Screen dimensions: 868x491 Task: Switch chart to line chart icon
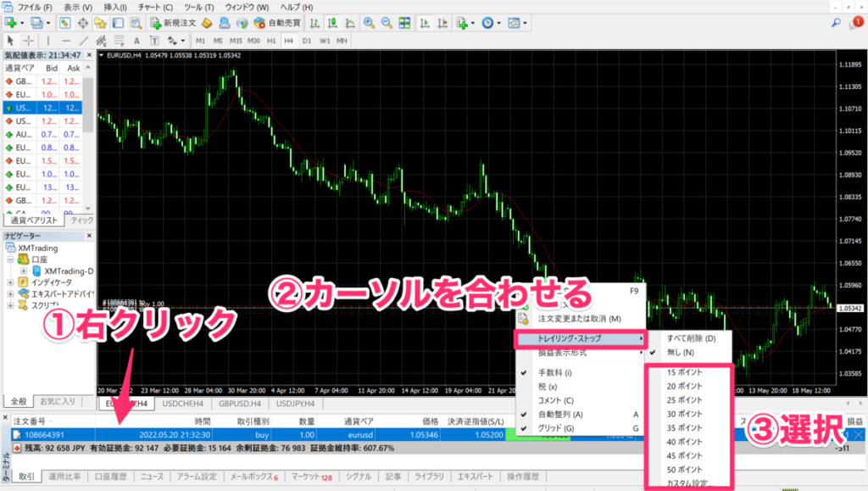tap(350, 23)
